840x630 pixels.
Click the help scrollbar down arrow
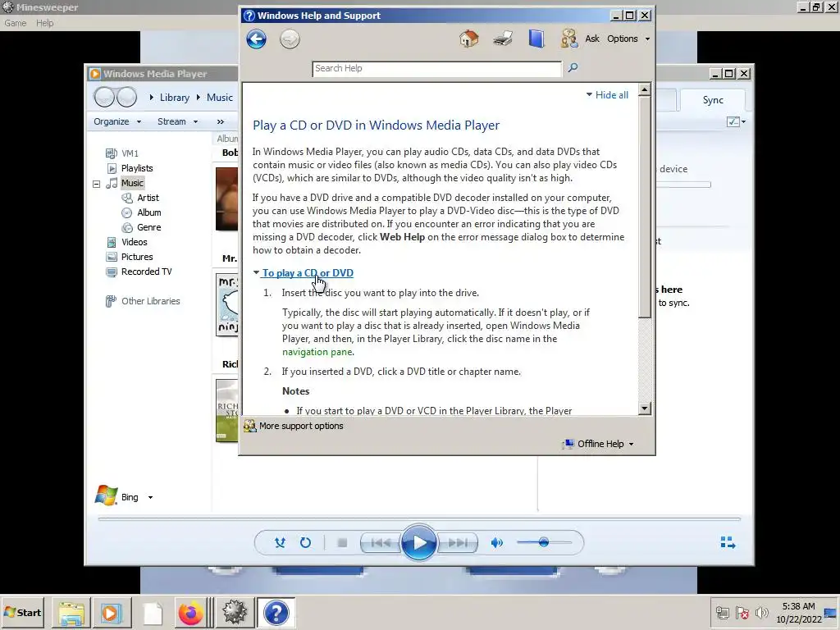[x=645, y=409]
